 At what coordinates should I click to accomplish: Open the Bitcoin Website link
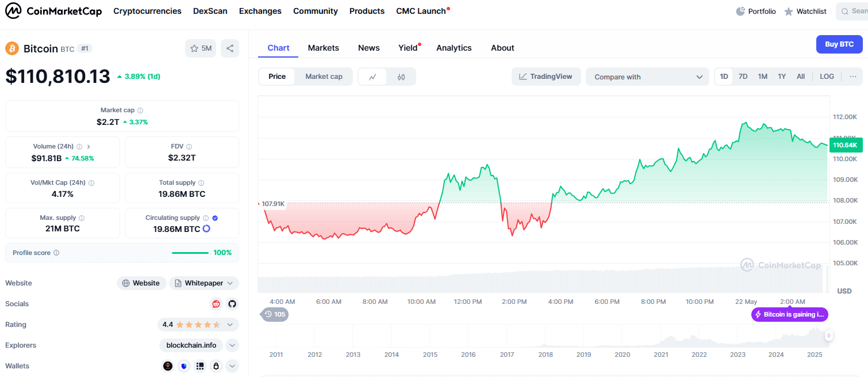pos(141,283)
